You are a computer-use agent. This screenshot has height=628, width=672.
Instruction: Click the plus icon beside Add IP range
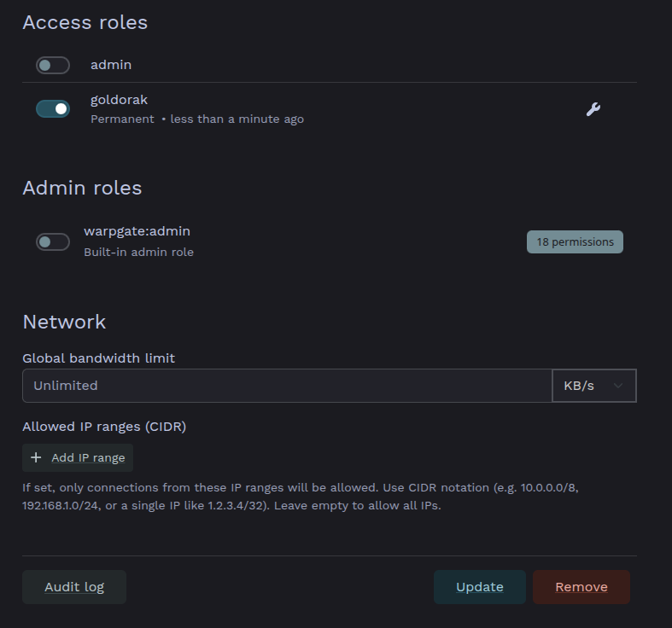tap(36, 457)
